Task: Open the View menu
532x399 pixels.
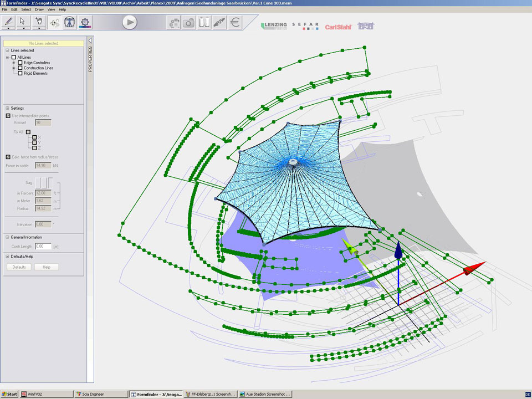Action: point(51,9)
